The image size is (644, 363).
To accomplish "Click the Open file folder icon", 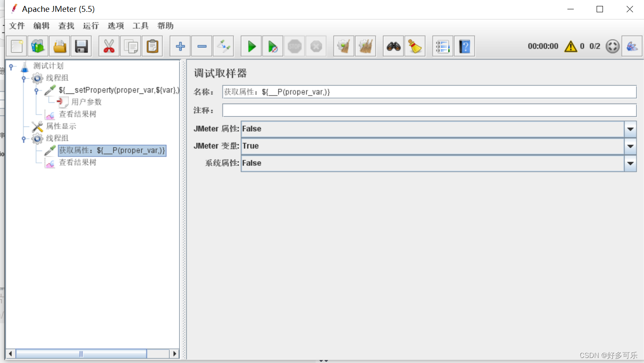I will point(60,46).
